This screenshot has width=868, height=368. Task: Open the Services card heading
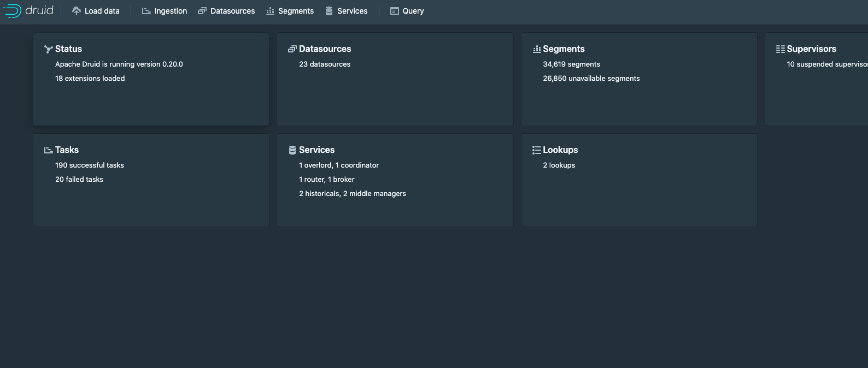[316, 150]
